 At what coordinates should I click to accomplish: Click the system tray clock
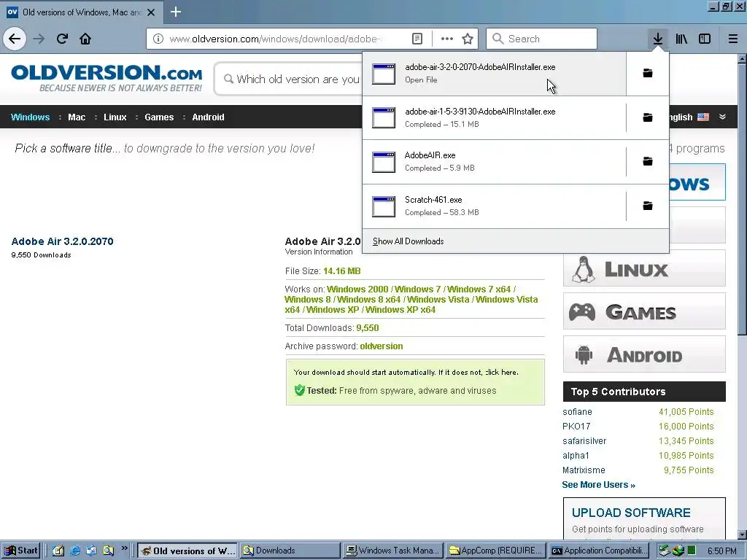point(721,551)
